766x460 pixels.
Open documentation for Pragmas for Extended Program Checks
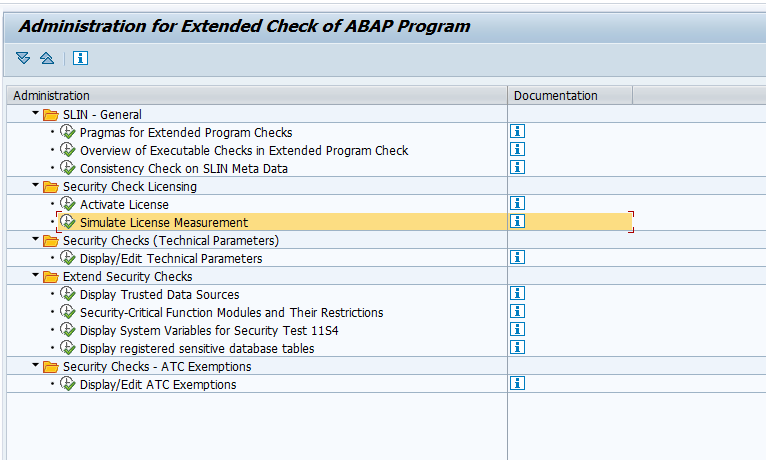coord(517,131)
